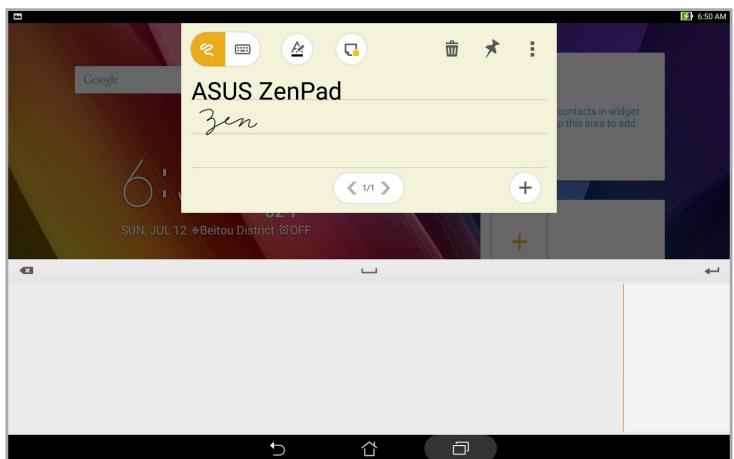
Task: Delete the memo with trash icon
Action: [x=452, y=49]
